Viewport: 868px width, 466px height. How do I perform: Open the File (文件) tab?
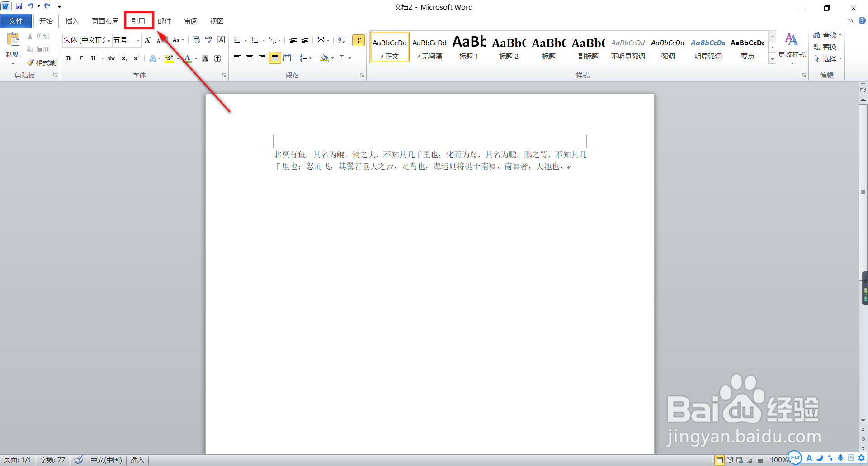pyautogui.click(x=16, y=21)
